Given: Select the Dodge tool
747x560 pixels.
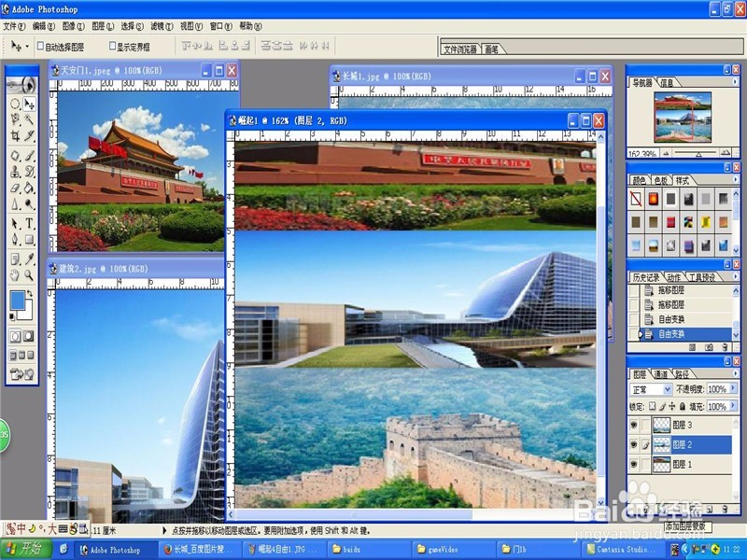Looking at the screenshot, I should [29, 204].
